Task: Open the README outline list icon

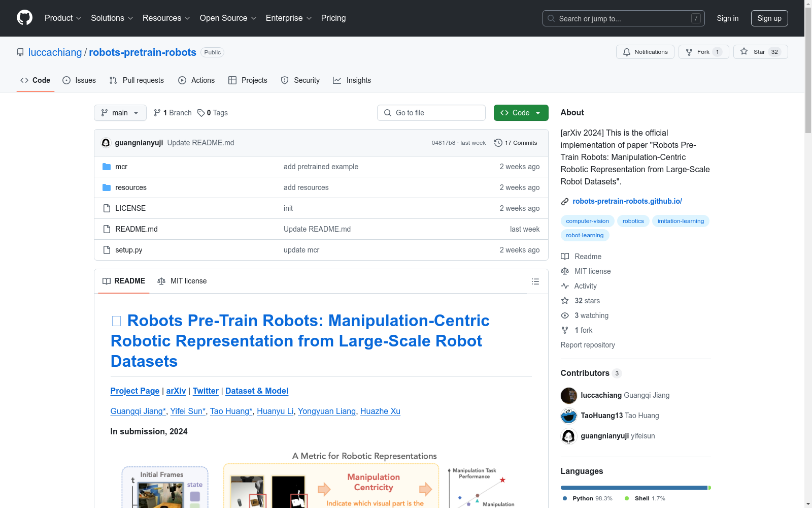Action: tap(535, 281)
